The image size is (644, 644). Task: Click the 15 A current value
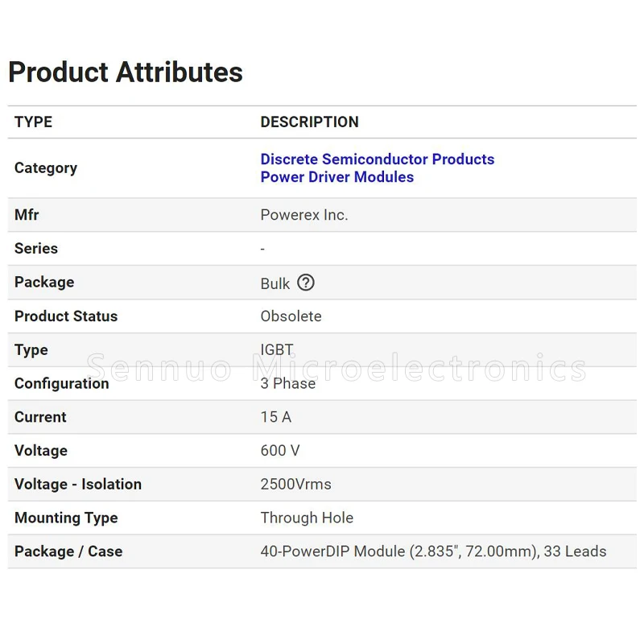click(275, 417)
